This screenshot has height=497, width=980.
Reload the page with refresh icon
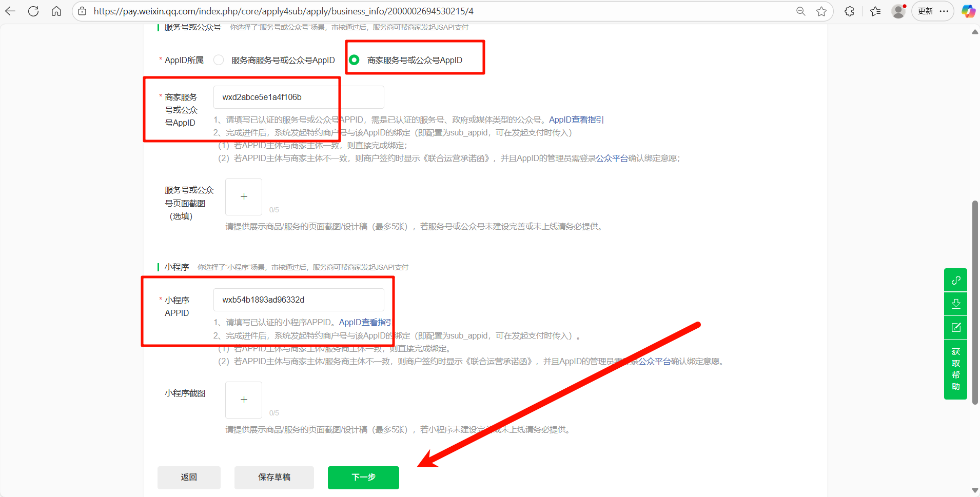point(33,11)
